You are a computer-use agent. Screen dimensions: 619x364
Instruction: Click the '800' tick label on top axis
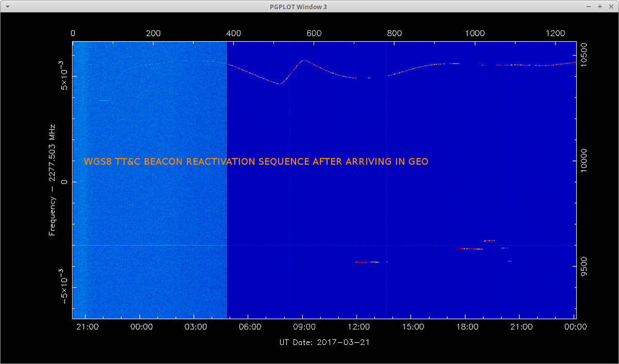tap(394, 33)
